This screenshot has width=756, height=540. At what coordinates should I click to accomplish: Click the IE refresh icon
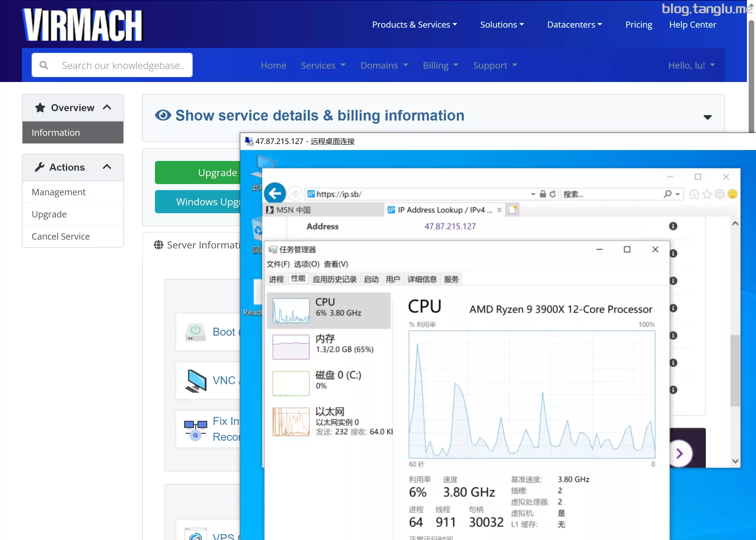click(x=552, y=194)
